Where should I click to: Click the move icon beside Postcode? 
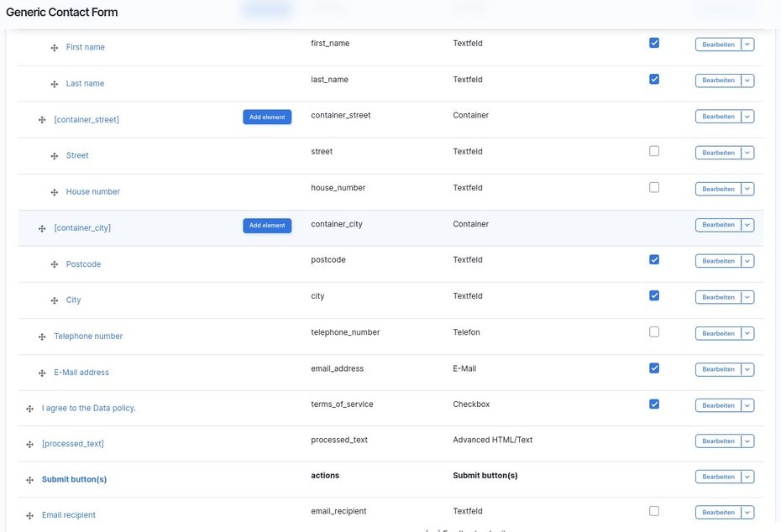[55, 264]
